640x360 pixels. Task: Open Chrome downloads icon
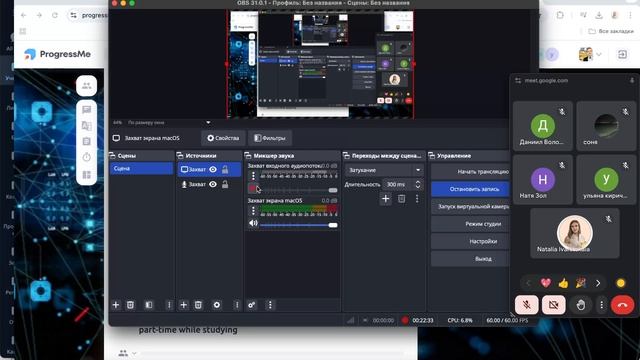(x=599, y=15)
